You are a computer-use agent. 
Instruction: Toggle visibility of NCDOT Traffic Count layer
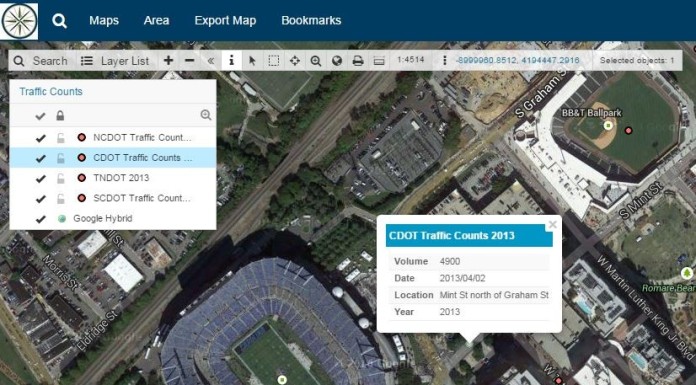pos(40,138)
